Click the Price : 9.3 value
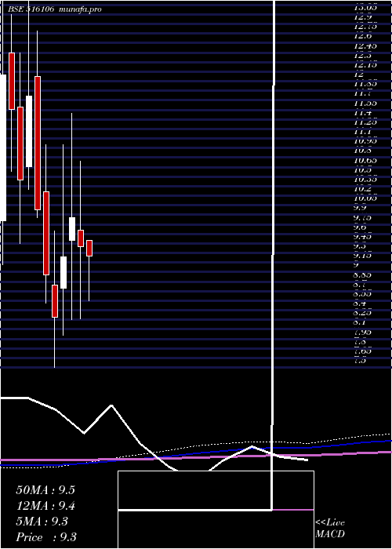The image size is (392, 549). click(46, 537)
